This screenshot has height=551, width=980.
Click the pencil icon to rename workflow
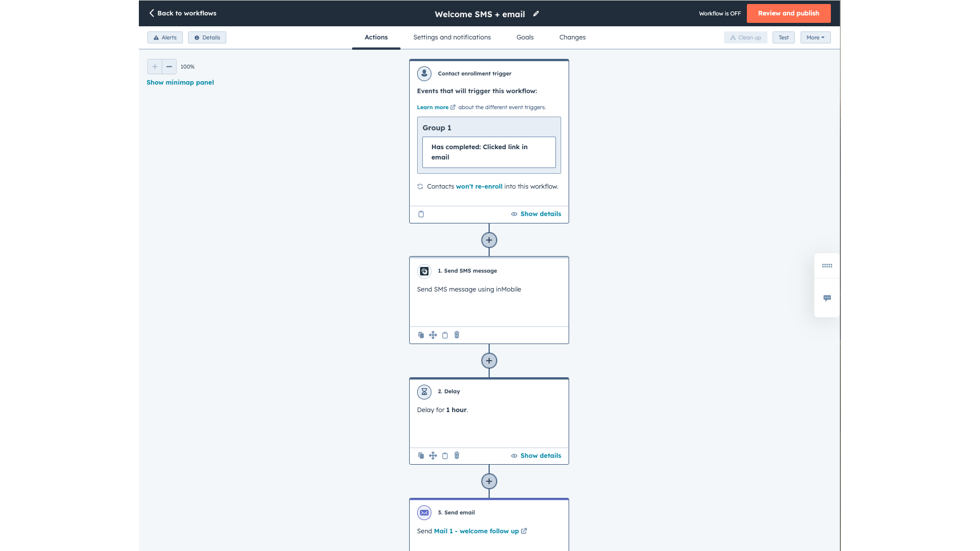pyautogui.click(x=536, y=14)
